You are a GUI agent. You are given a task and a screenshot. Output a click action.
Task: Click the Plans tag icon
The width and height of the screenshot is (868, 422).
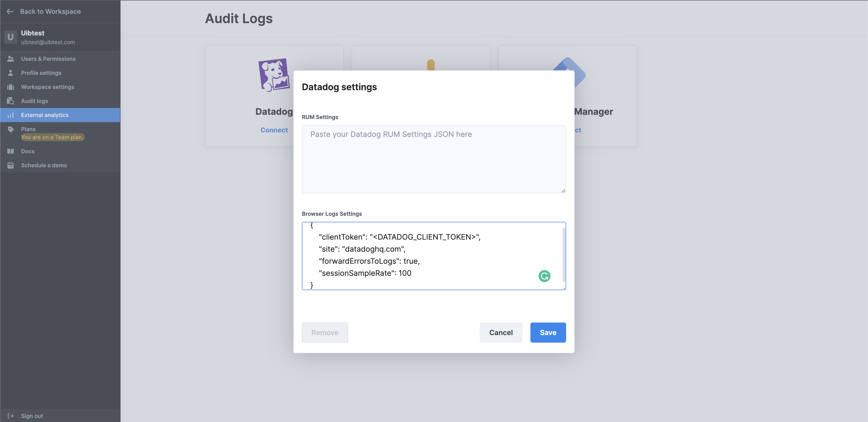(11, 129)
